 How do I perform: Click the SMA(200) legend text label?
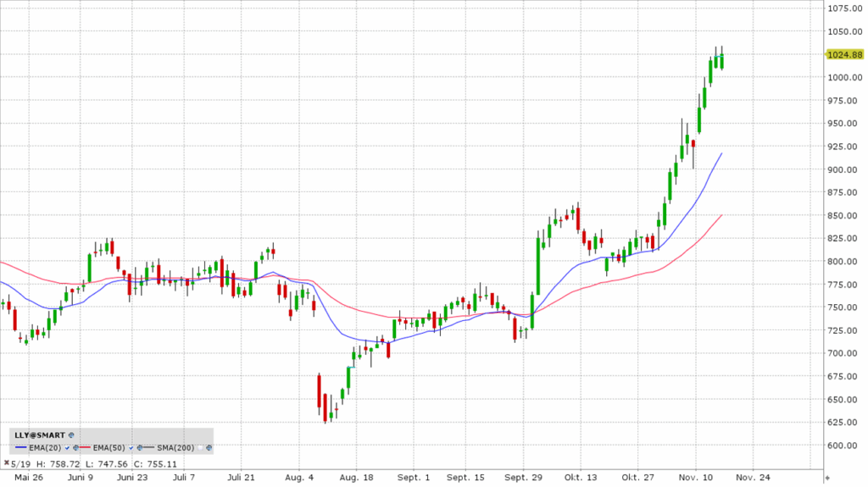(x=175, y=448)
